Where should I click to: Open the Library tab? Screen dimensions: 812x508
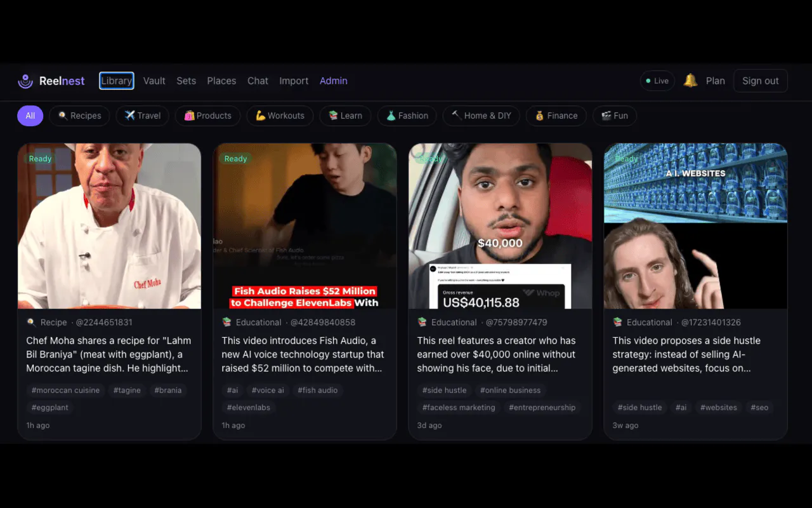117,81
